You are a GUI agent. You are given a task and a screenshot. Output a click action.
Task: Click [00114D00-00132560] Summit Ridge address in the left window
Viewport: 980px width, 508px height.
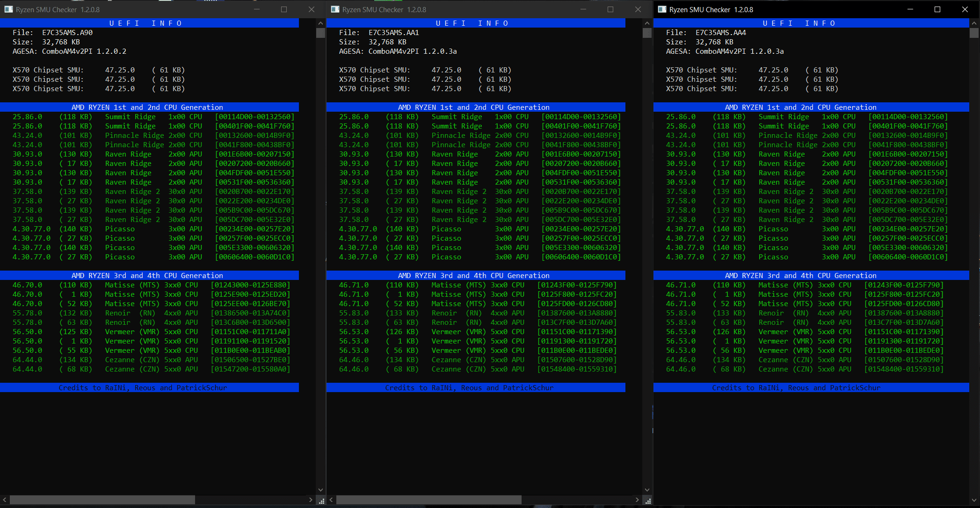coord(255,117)
